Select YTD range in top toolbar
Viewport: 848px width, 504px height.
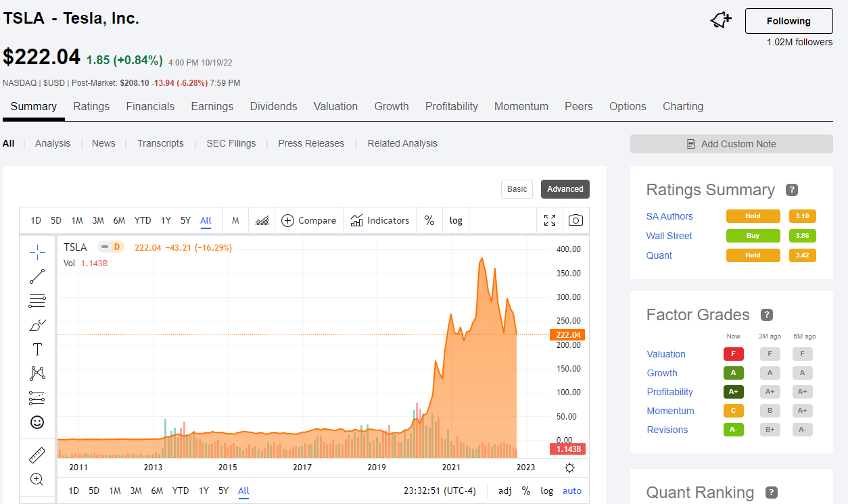pyautogui.click(x=143, y=220)
